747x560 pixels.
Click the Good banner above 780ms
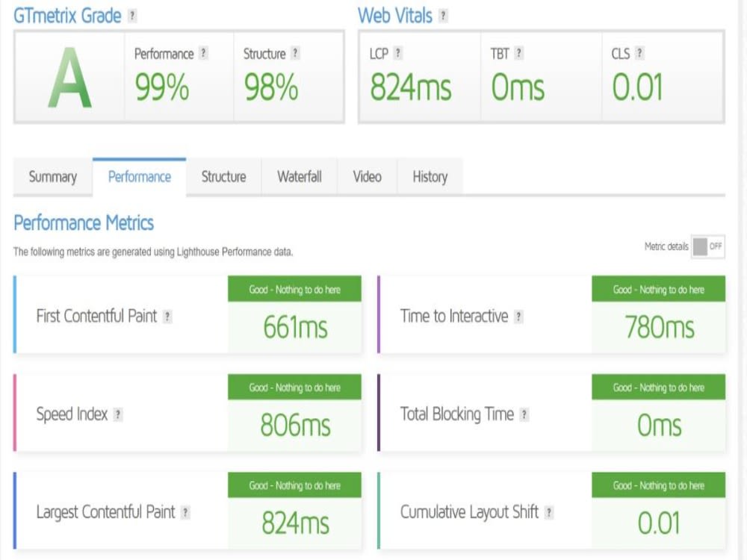(x=658, y=289)
